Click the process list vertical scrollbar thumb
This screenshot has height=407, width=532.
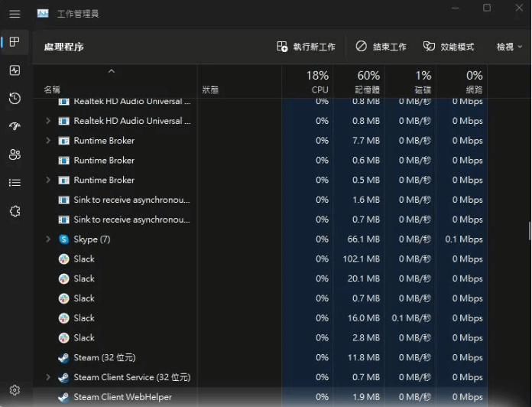click(529, 231)
